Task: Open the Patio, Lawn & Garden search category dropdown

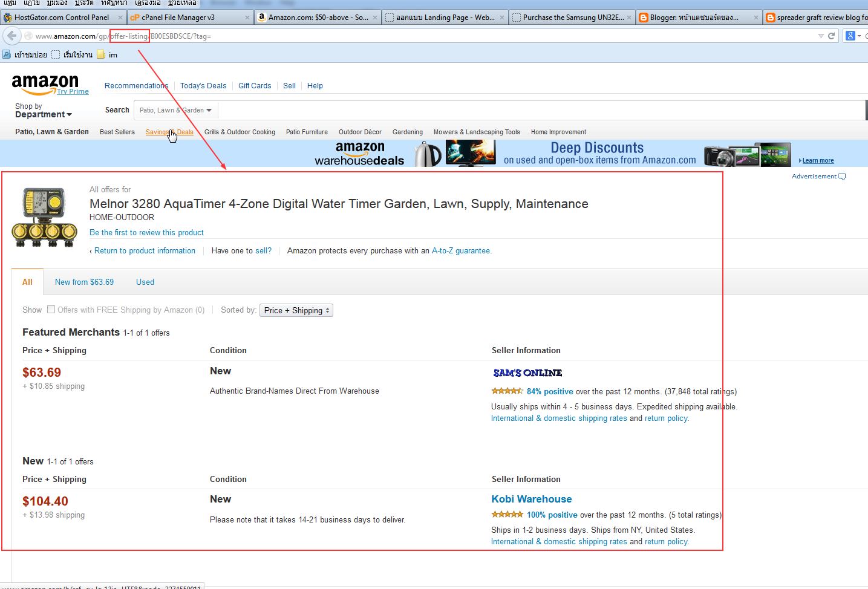Action: pos(175,110)
